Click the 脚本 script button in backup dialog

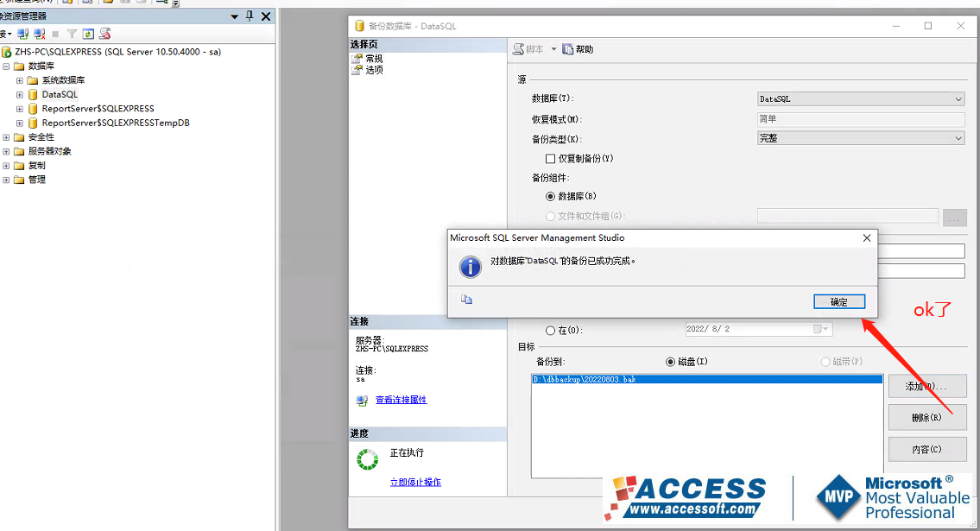point(528,49)
